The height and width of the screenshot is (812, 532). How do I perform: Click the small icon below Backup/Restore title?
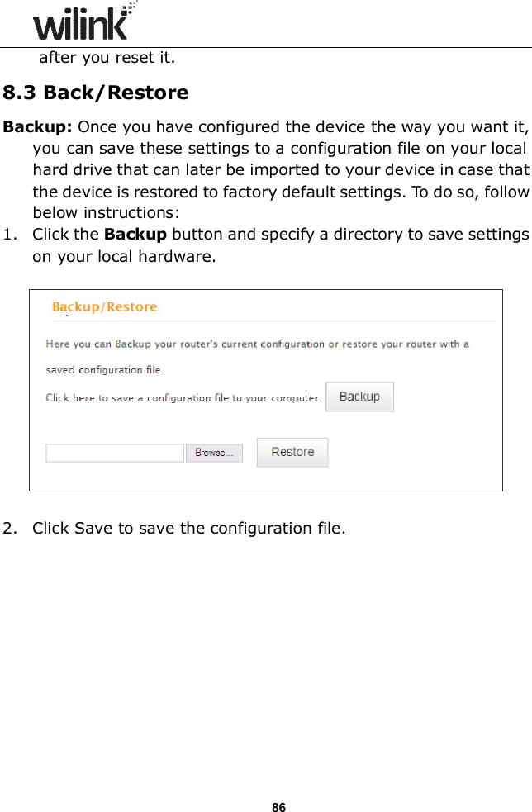coord(68,315)
